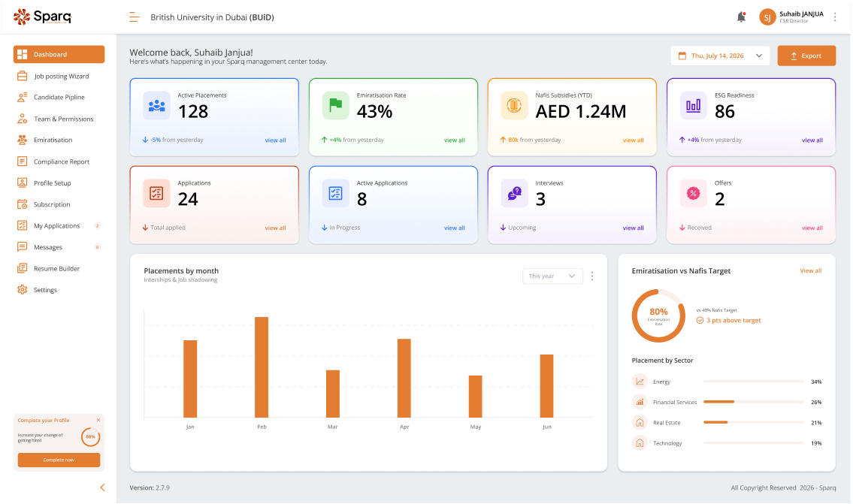Click view all on the ESG Readiness card
Viewport: 853px width, 504px height.
tap(812, 140)
